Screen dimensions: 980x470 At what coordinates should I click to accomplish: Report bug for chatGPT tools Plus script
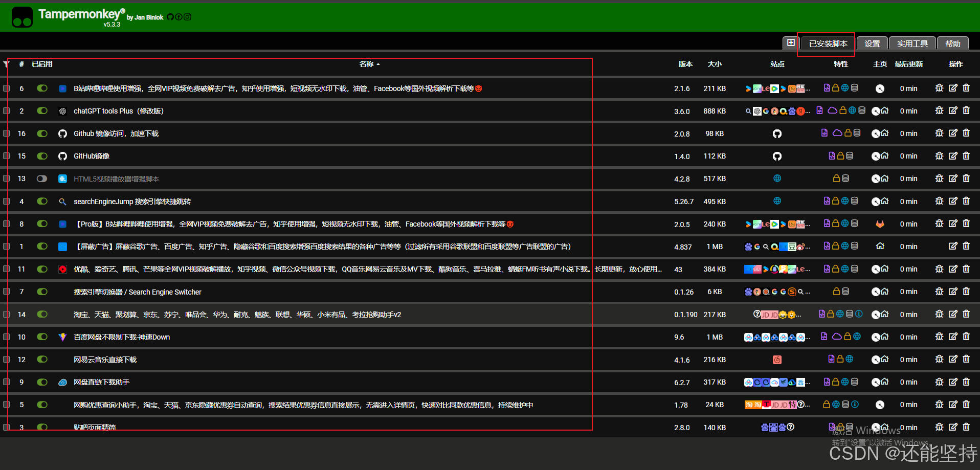click(x=939, y=110)
